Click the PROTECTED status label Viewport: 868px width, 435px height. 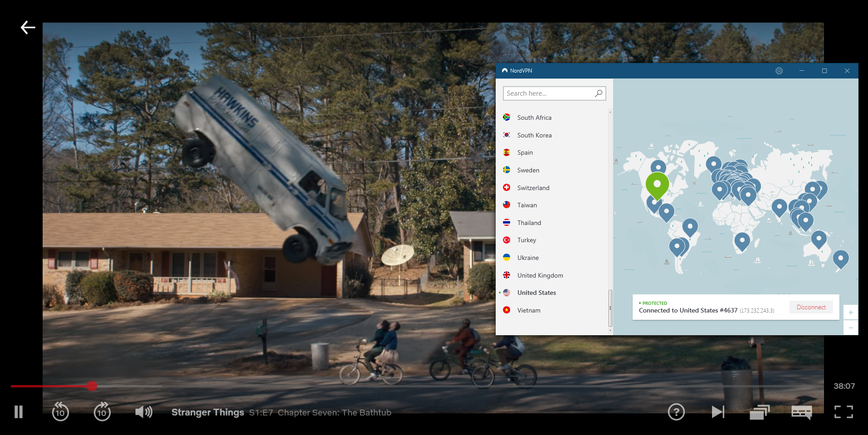[654, 303]
